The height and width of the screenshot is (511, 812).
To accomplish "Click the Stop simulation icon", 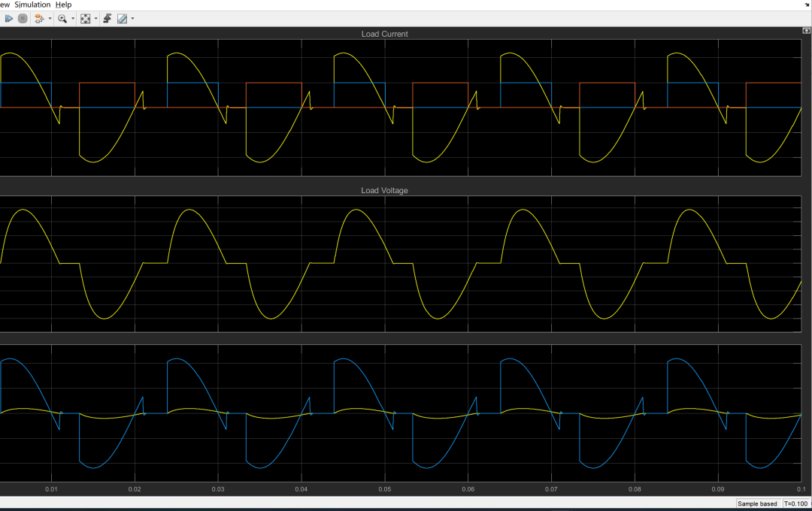I will pos(23,18).
